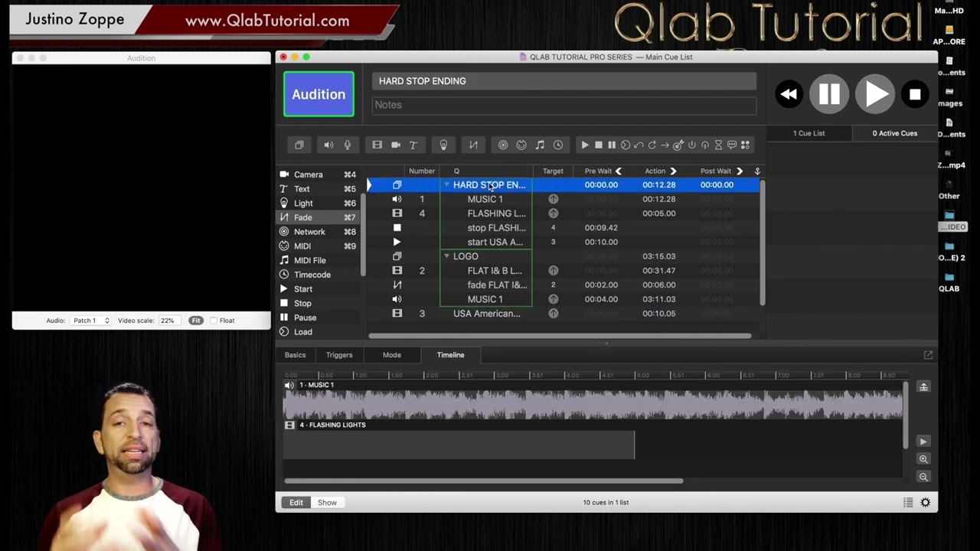Toggle the Audition mode button
The width and height of the screenshot is (980, 551).
click(x=318, y=94)
